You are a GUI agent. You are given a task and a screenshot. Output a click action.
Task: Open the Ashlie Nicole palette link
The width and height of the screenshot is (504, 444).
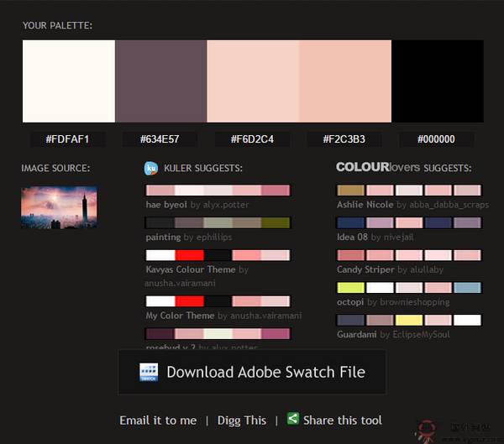(x=365, y=204)
